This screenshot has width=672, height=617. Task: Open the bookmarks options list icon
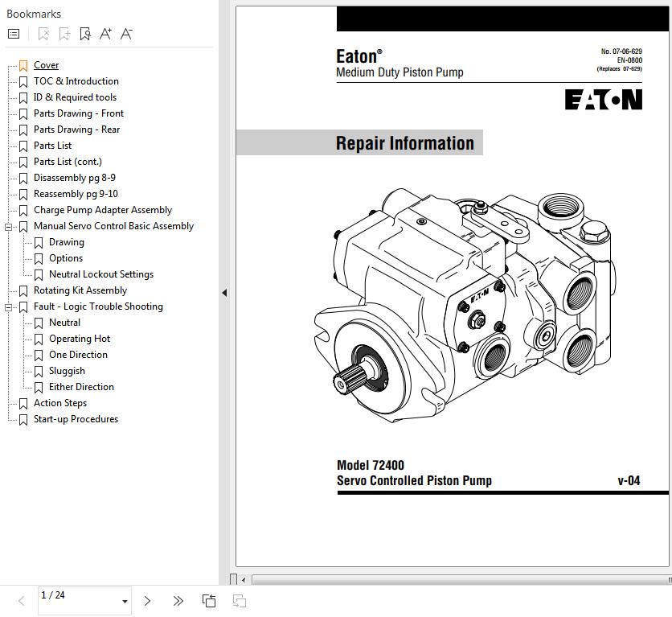click(x=14, y=34)
